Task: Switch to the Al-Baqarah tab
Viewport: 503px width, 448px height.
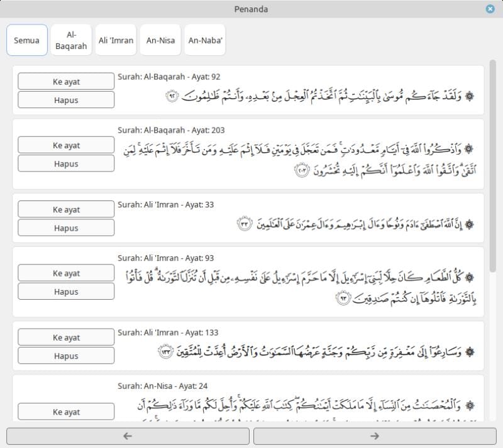Action: pyautogui.click(x=71, y=40)
